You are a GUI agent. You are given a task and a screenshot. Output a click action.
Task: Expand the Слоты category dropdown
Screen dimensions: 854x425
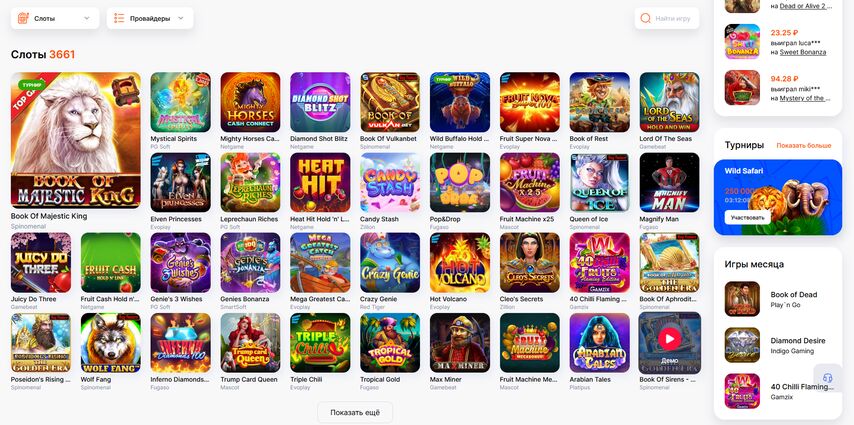(x=55, y=18)
